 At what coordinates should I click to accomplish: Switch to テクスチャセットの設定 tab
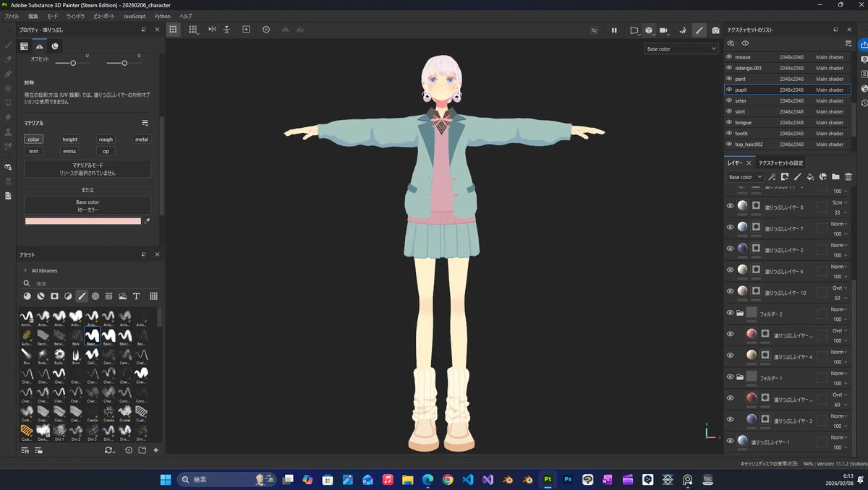[x=780, y=163]
